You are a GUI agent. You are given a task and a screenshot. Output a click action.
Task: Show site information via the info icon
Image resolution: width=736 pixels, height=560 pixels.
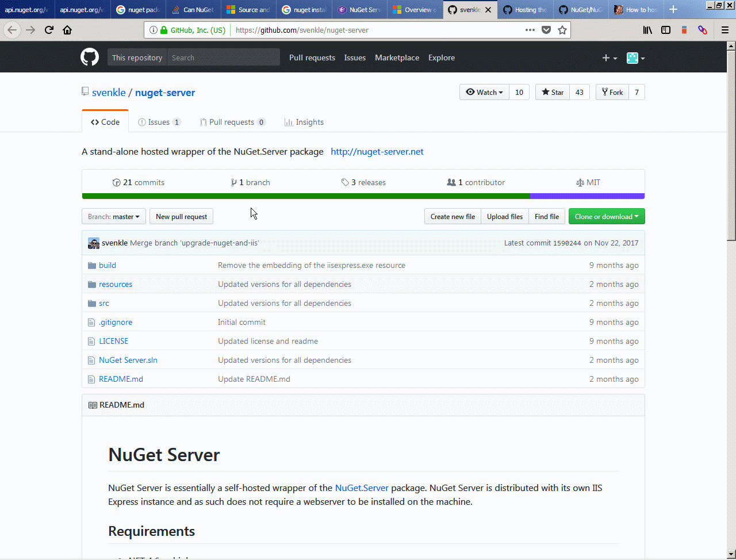154,30
